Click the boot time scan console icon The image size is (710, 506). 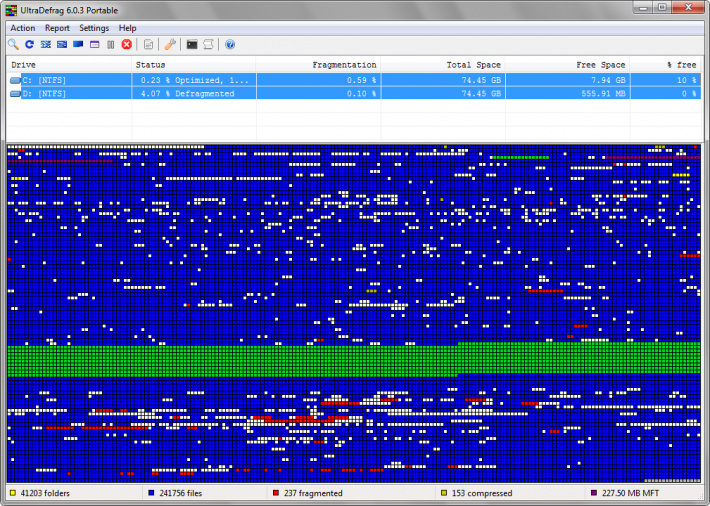point(192,44)
